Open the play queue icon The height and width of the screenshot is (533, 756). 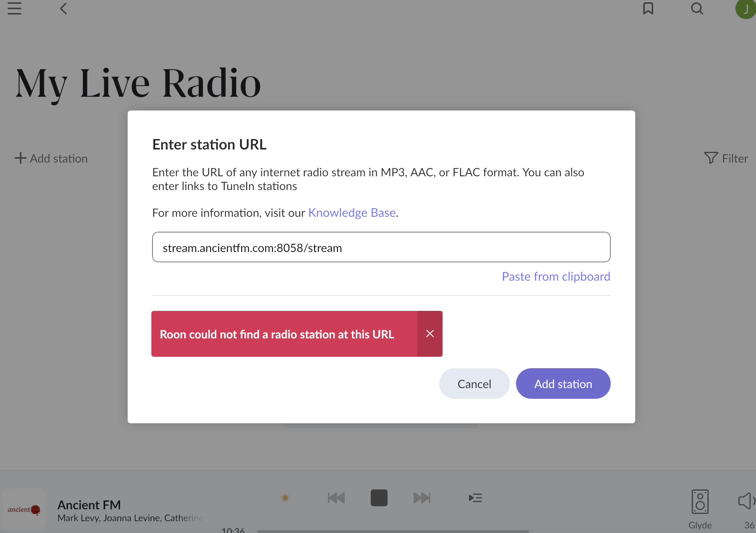475,498
